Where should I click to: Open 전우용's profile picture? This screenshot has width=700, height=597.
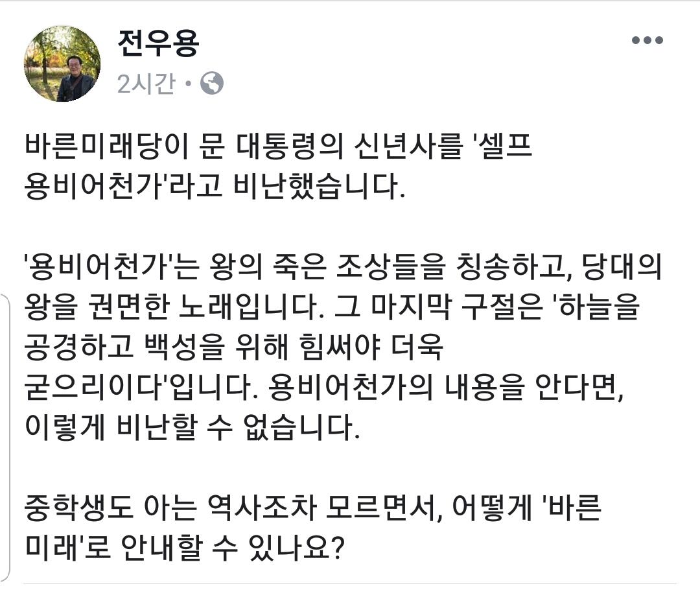pyautogui.click(x=62, y=64)
